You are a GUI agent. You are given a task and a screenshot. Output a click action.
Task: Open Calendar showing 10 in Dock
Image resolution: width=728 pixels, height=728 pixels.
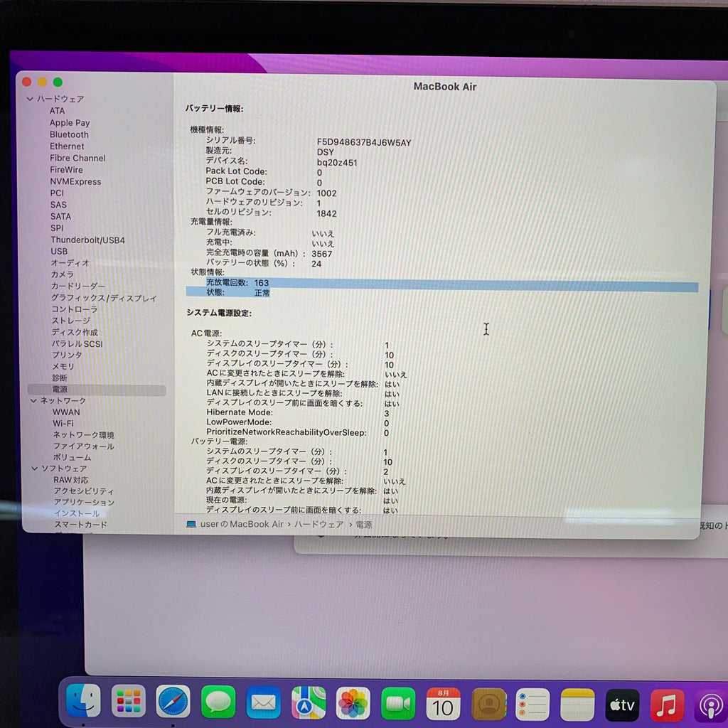tap(443, 705)
